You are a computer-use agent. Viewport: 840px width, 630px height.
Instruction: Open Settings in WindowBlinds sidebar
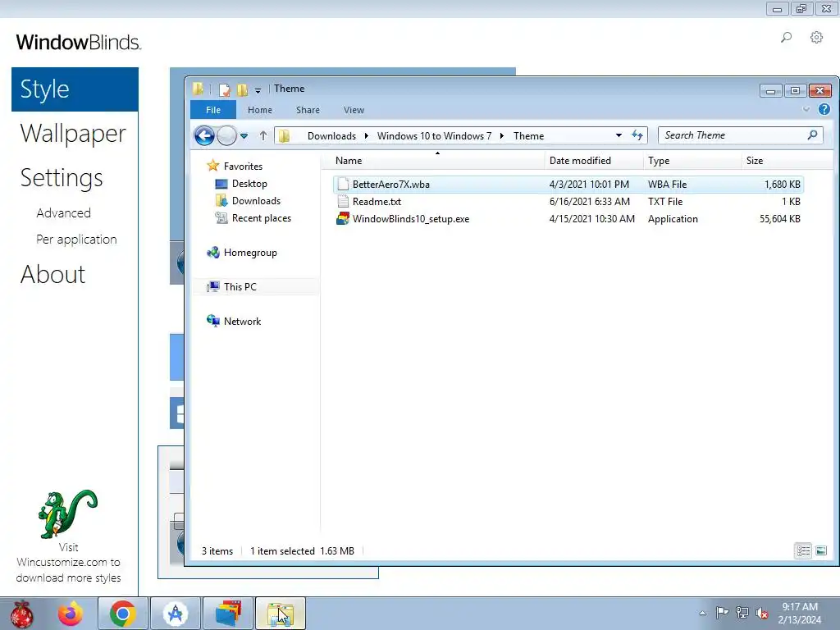click(x=62, y=178)
